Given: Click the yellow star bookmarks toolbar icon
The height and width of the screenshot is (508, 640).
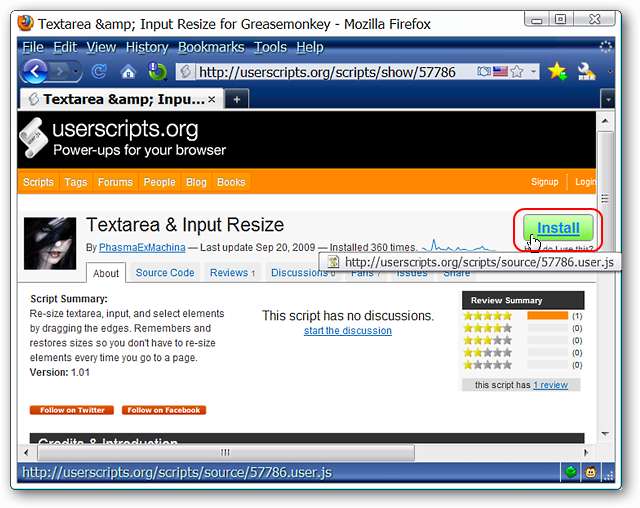Looking at the screenshot, I should pos(557,72).
